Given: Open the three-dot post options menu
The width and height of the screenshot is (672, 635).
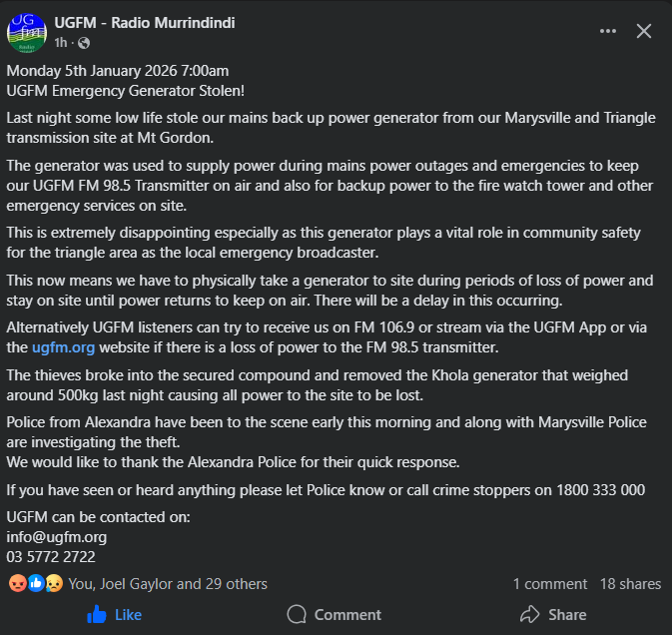Looking at the screenshot, I should pos(608,31).
